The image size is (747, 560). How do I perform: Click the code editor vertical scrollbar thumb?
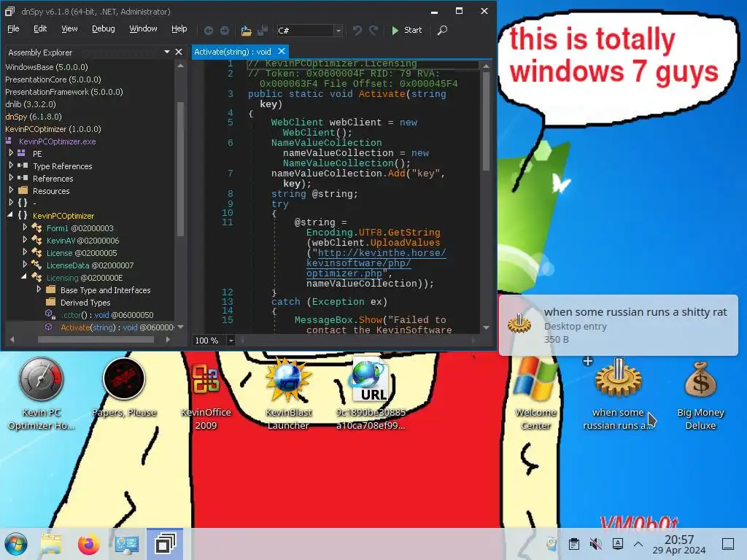point(486,122)
